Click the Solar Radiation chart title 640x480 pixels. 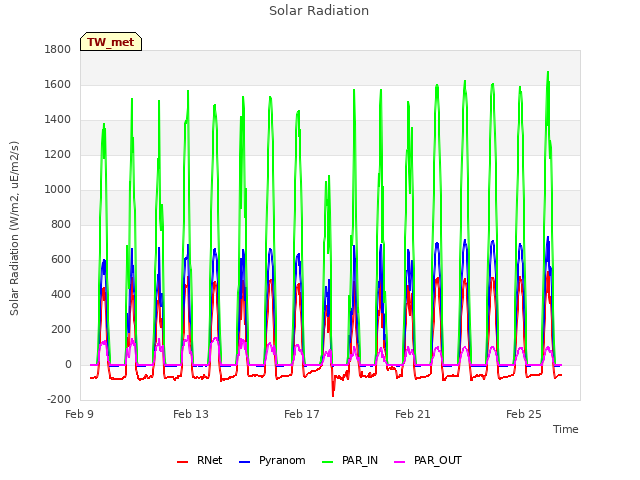319,11
